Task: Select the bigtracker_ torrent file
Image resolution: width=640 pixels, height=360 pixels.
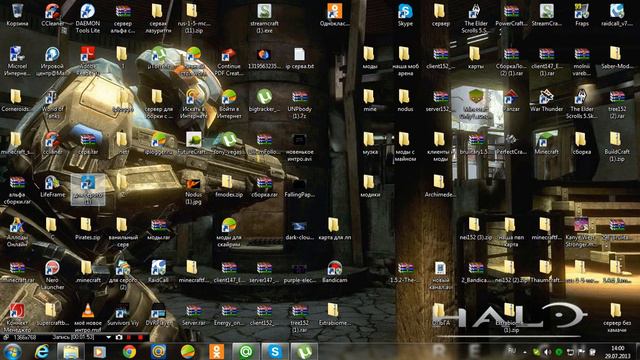Action: click(264, 101)
